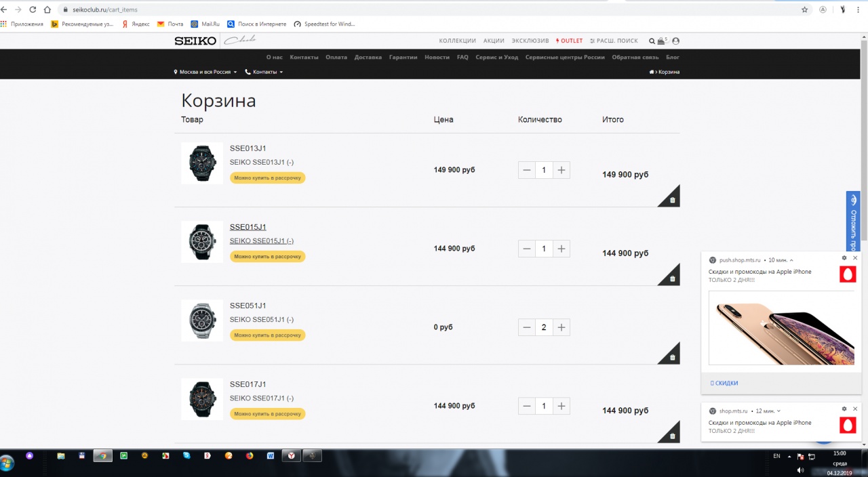Screen dimensions: 868x477
Task: Open Firefox from the Windows taskbar
Action: coord(249,456)
